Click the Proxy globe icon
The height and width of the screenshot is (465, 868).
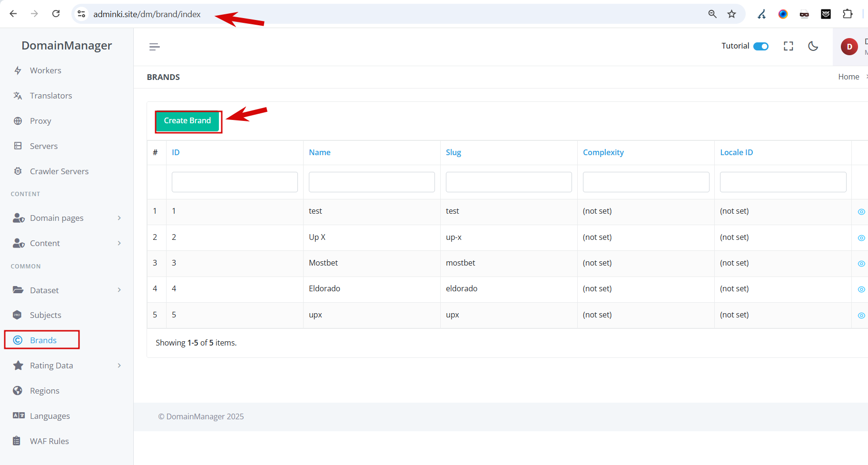18,121
